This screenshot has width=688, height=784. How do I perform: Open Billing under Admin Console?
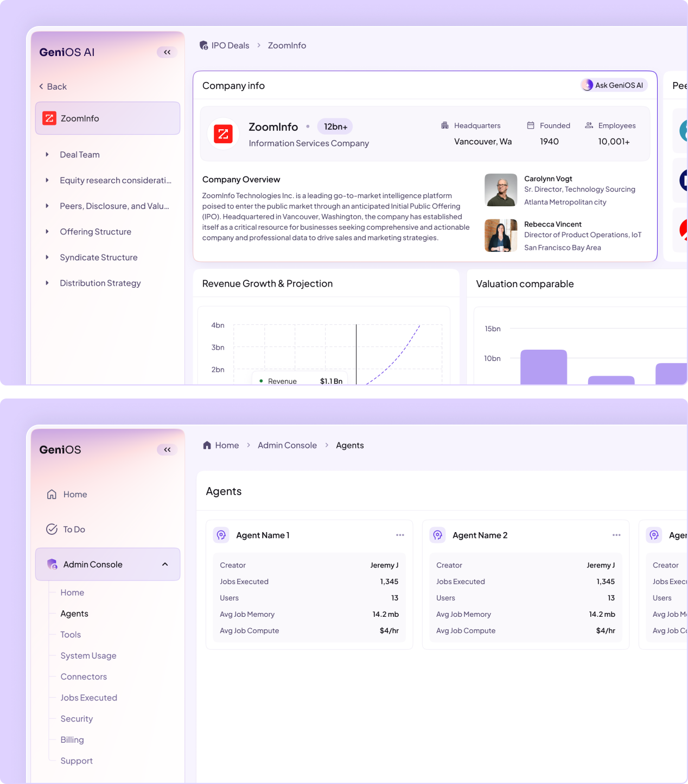(72, 740)
